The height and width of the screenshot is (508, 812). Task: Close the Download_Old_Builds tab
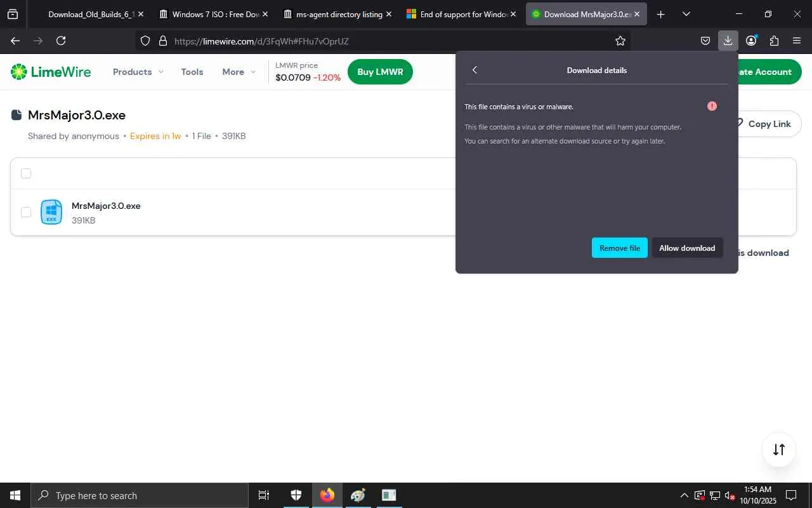coord(140,14)
